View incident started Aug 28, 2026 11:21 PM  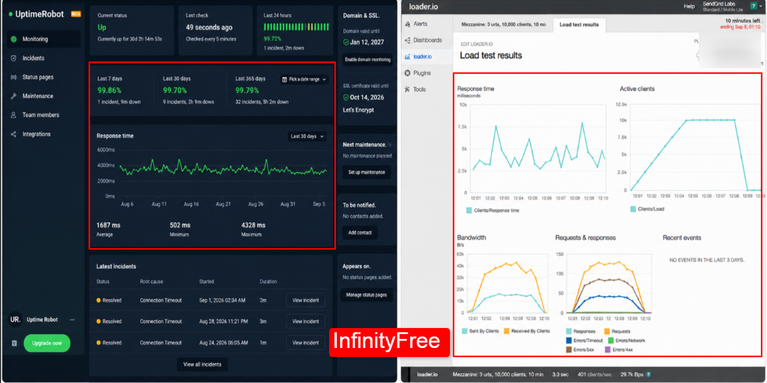(x=305, y=321)
